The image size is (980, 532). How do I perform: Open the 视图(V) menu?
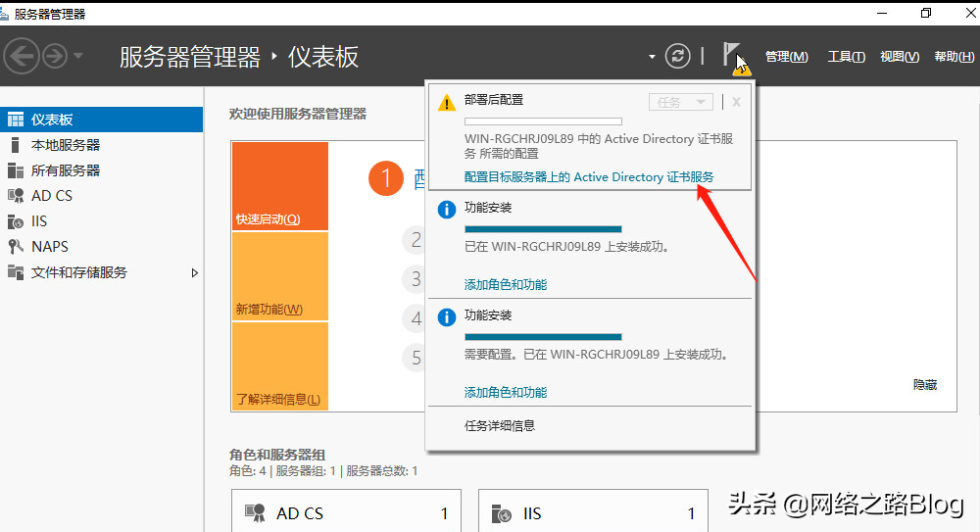tap(900, 57)
